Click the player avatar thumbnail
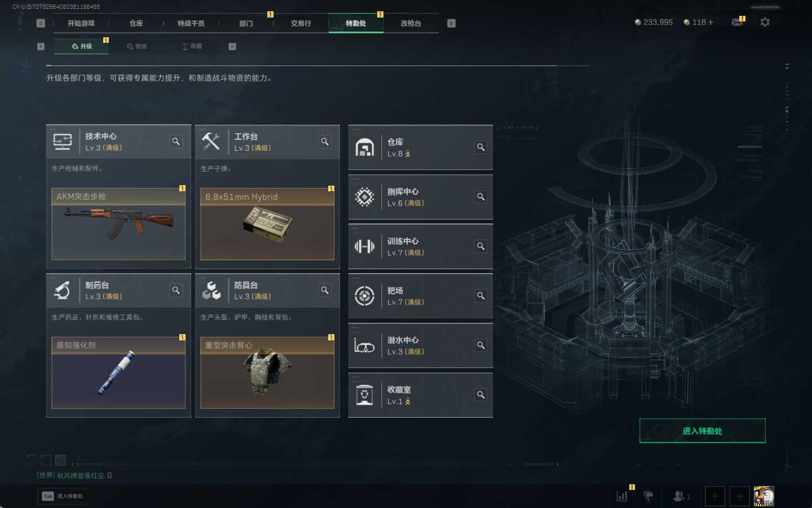 764,496
